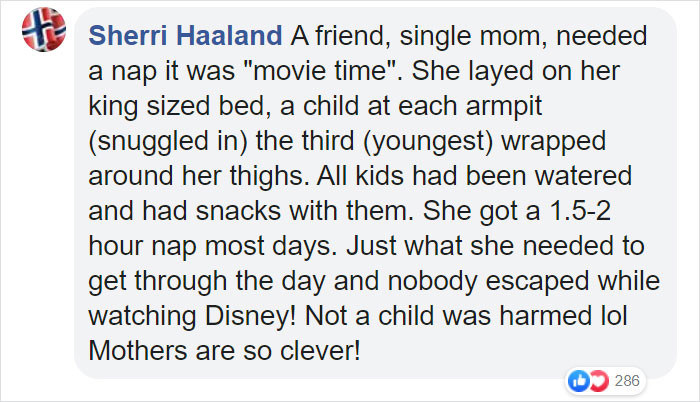
Task: Click the quoted phrase "movie time"
Action: (x=320, y=71)
